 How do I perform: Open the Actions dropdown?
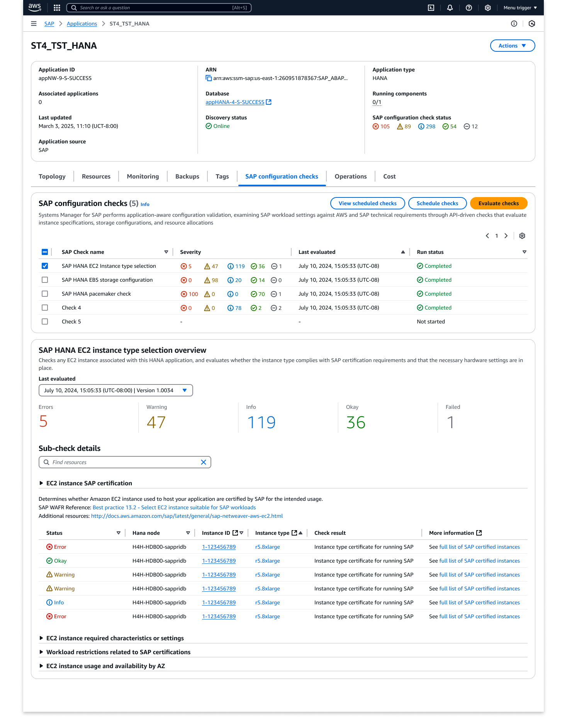[512, 46]
